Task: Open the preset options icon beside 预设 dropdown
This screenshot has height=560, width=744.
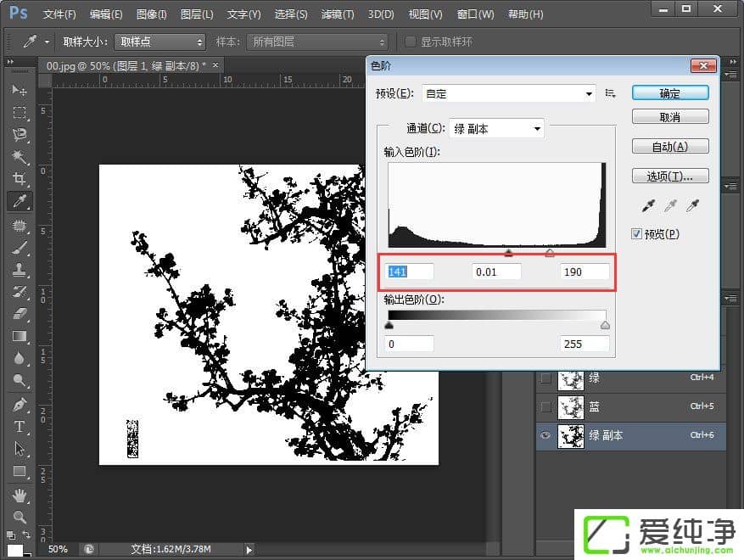Action: point(610,93)
